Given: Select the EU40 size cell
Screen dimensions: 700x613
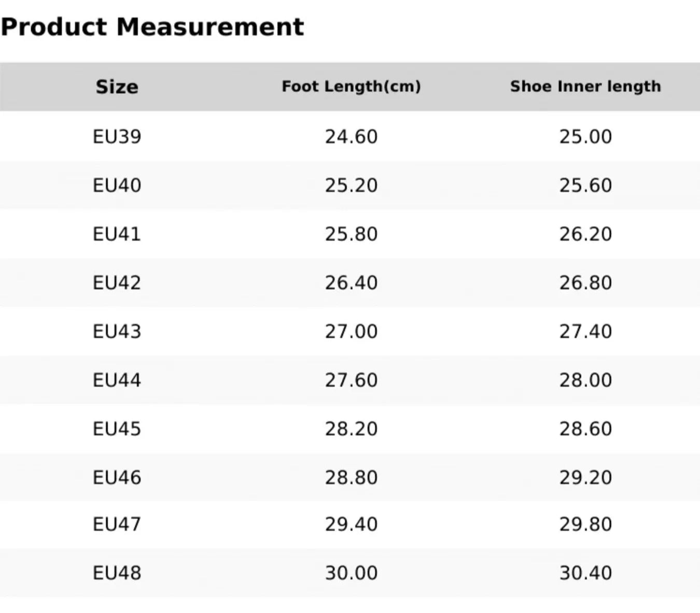Looking at the screenshot, I should click(x=117, y=185).
